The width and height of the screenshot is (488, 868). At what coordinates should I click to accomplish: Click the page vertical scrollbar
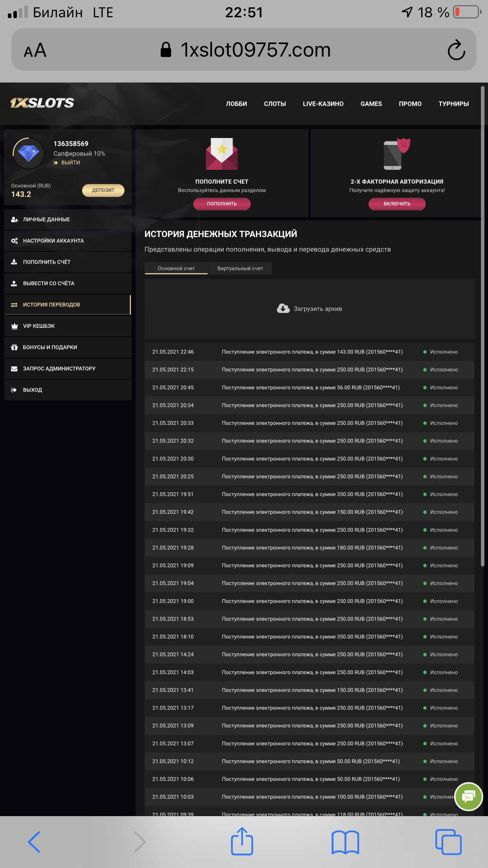[x=482, y=326]
